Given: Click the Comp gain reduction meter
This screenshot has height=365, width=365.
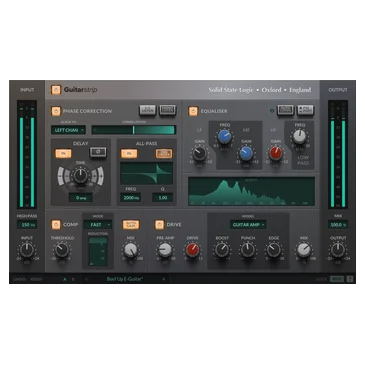Looking at the screenshot, I should (x=98, y=252).
